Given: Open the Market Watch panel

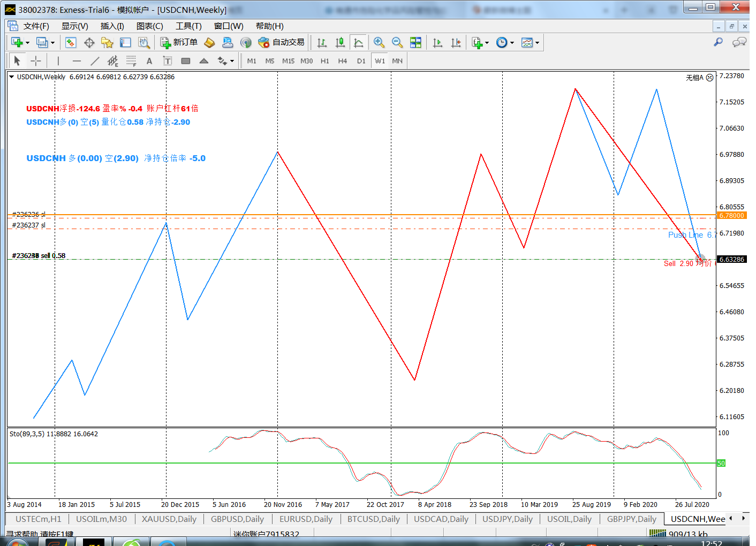Looking at the screenshot, I should tap(71, 43).
